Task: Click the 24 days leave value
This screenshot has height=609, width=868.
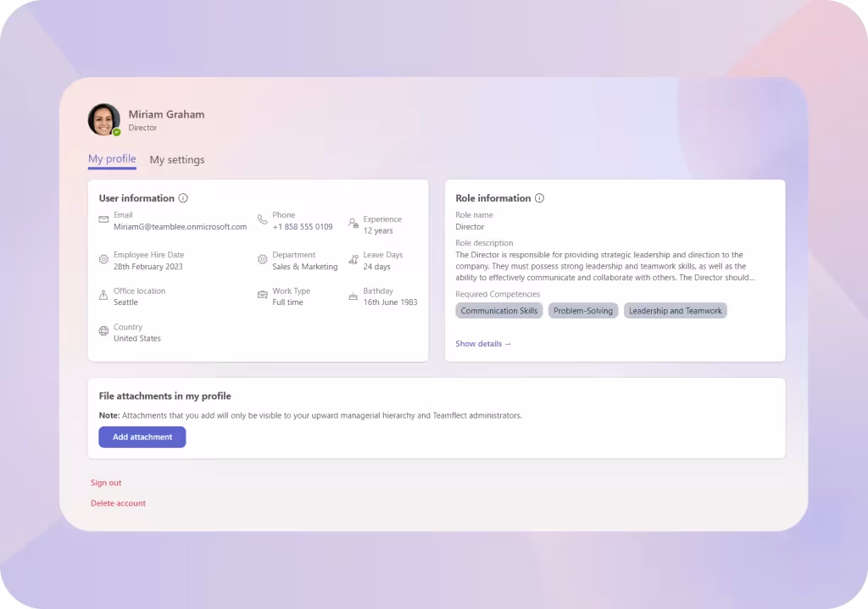Action: coord(377,267)
